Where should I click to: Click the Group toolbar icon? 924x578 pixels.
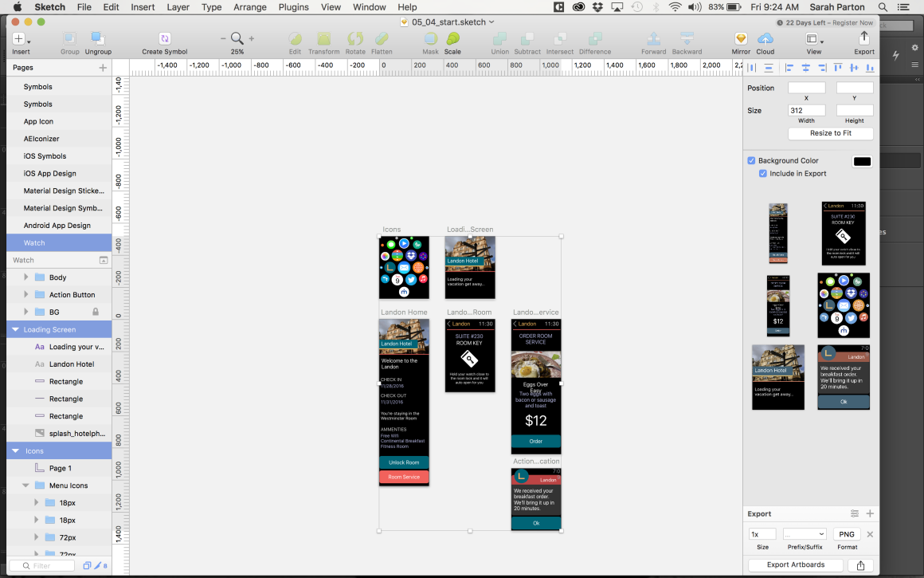[x=69, y=39]
